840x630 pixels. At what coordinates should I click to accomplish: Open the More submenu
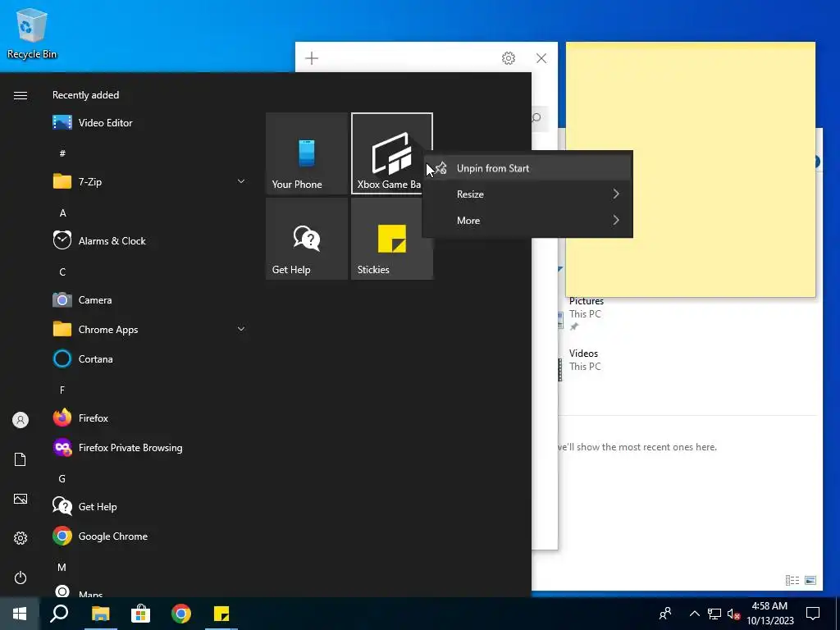(x=527, y=220)
